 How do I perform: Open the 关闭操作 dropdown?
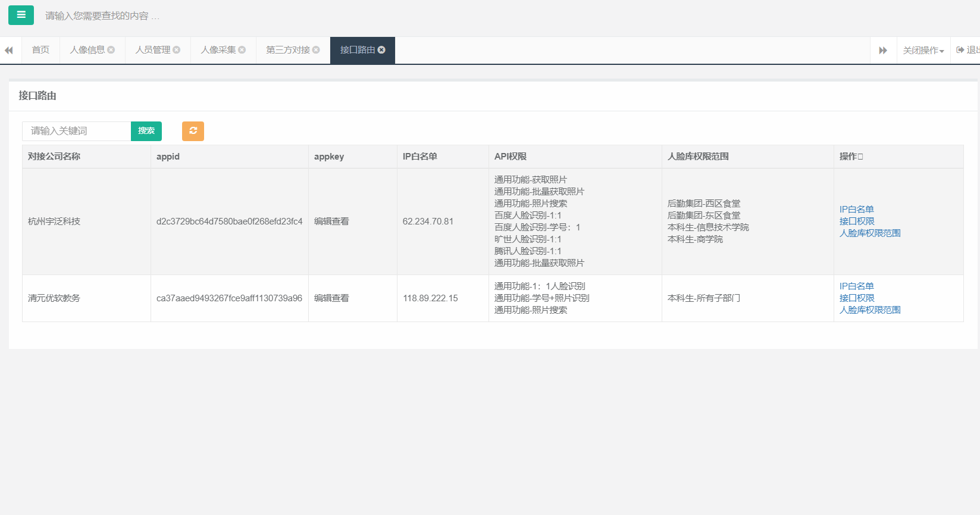pyautogui.click(x=923, y=51)
